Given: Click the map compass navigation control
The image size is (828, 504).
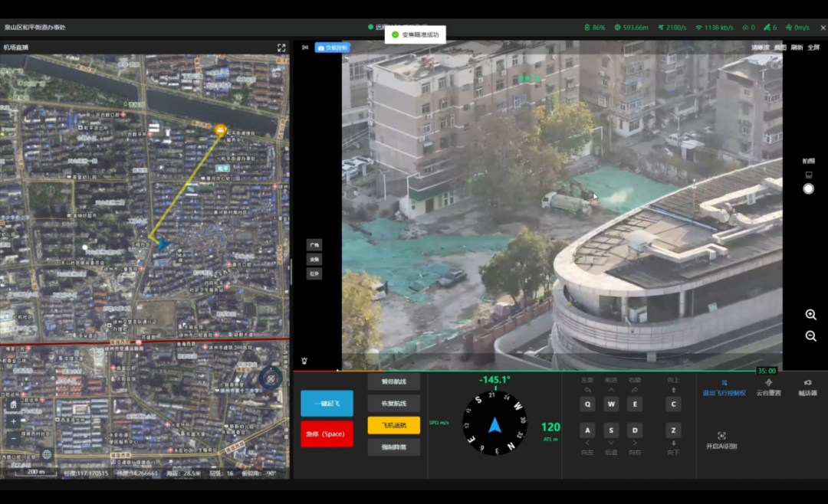Looking at the screenshot, I should 271,378.
